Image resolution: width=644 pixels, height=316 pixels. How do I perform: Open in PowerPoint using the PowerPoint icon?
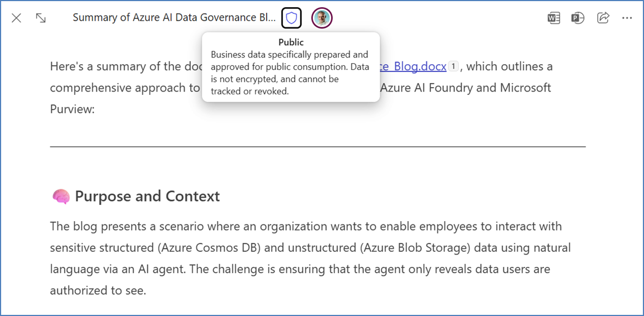[578, 18]
